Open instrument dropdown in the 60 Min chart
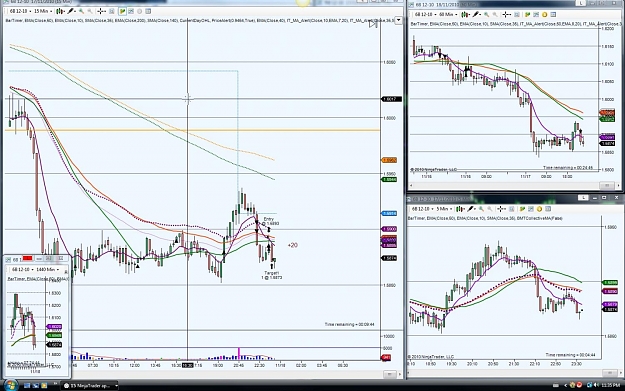625x391 pixels. [x=426, y=14]
